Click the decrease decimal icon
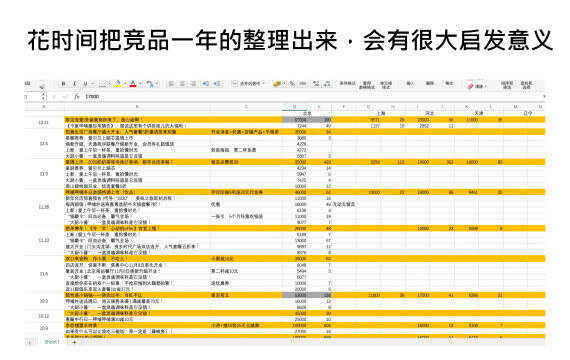 tap(327, 84)
